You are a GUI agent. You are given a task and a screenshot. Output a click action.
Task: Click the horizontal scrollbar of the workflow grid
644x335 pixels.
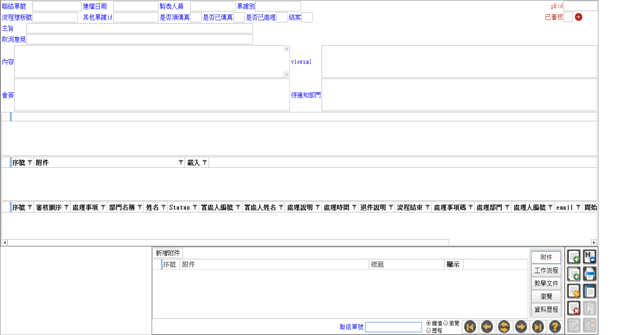[x=299, y=243]
